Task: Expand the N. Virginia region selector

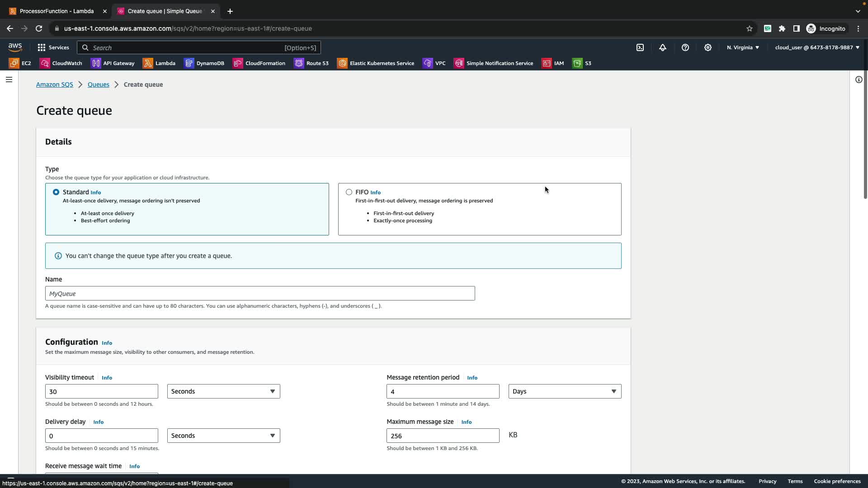Action: coord(743,47)
